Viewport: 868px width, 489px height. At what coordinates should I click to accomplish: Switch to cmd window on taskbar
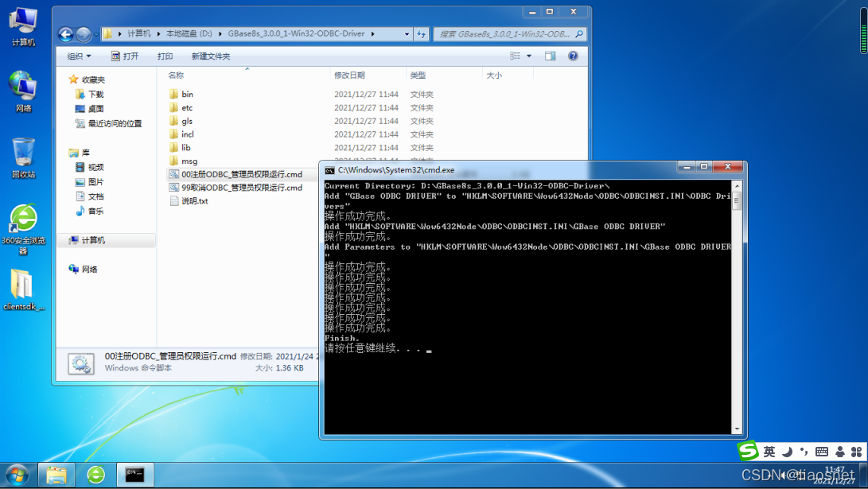click(x=134, y=475)
